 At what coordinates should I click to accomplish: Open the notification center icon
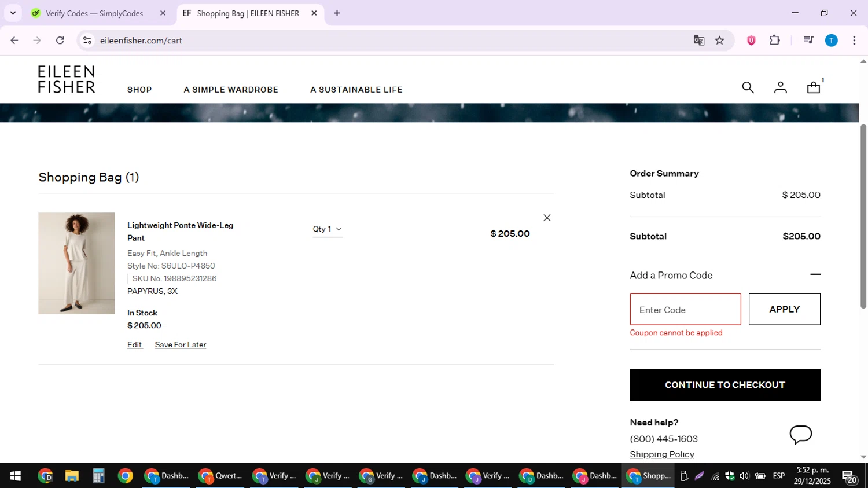pos(849,477)
